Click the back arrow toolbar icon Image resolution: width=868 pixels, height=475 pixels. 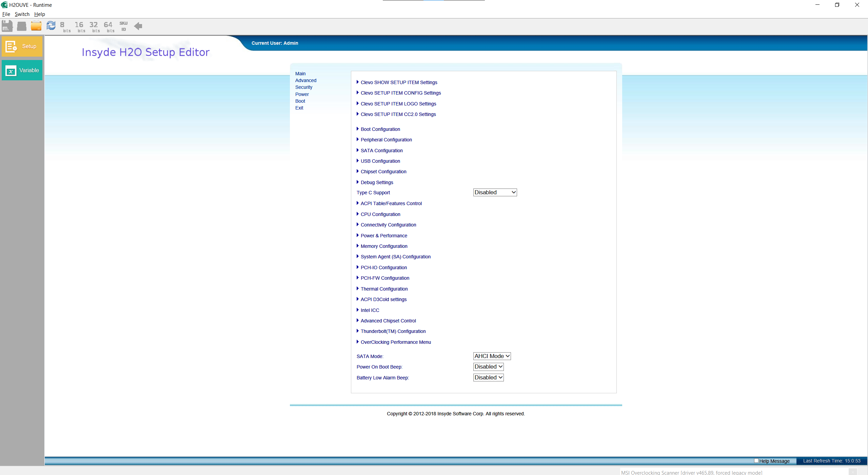pos(138,26)
